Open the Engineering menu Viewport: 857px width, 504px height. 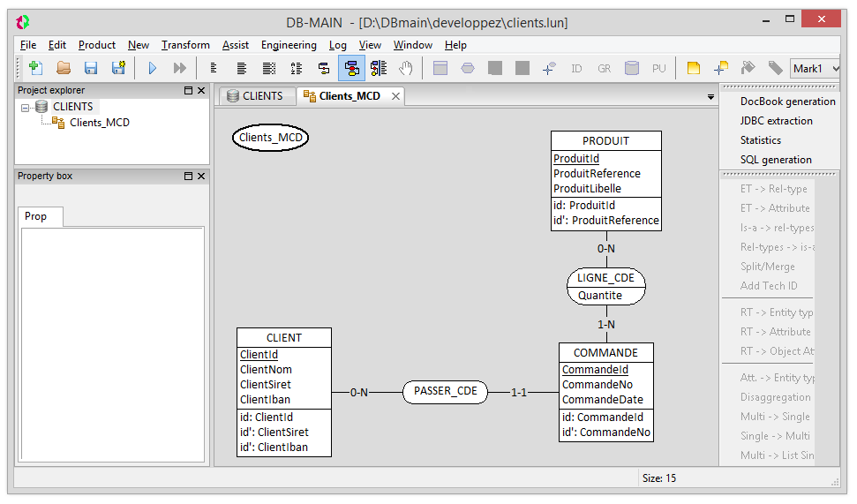[x=289, y=45]
